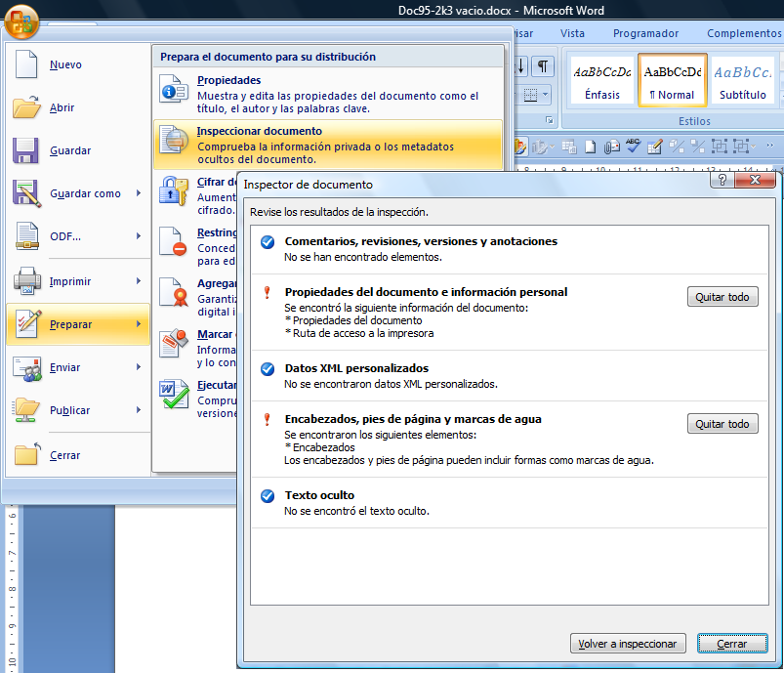This screenshot has width=784, height=673.
Task: Expand the ODF submenu arrow
Action: (x=139, y=235)
